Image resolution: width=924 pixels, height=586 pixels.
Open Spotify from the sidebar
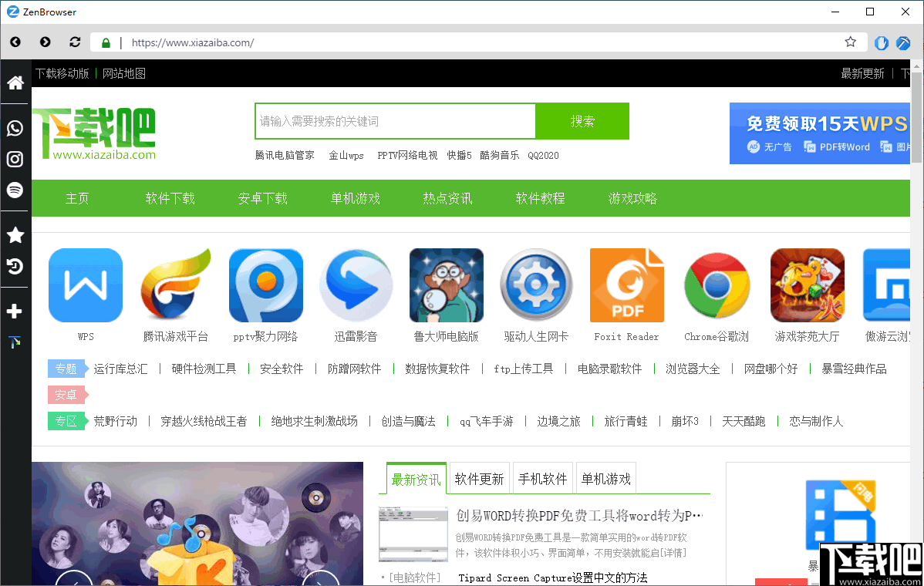pos(15,190)
